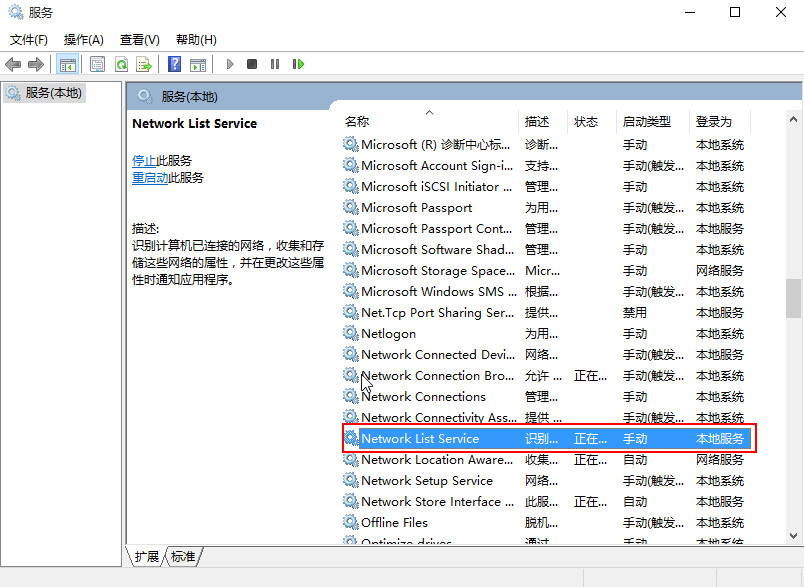Select Microsoft Software Shad... service
The width and height of the screenshot is (804, 587).
tap(547, 249)
